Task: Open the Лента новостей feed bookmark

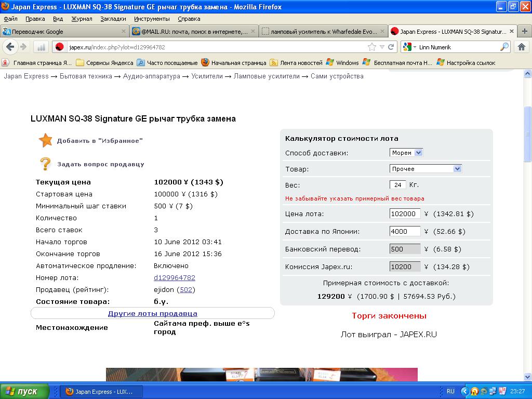Action: click(x=296, y=63)
